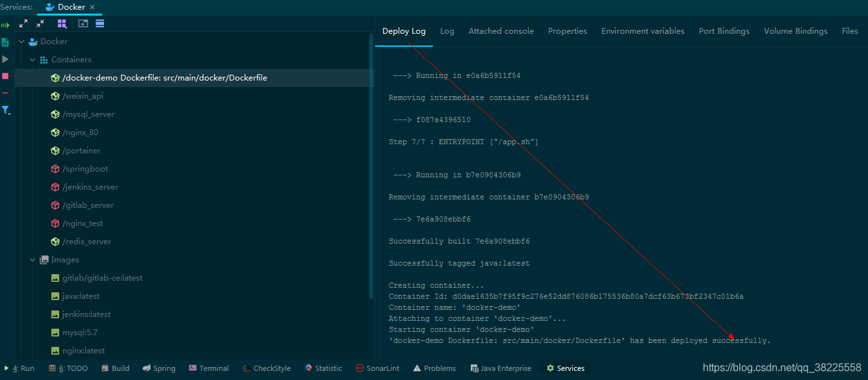This screenshot has height=380, width=868.
Task: Open the Environment variables tab
Action: [643, 31]
